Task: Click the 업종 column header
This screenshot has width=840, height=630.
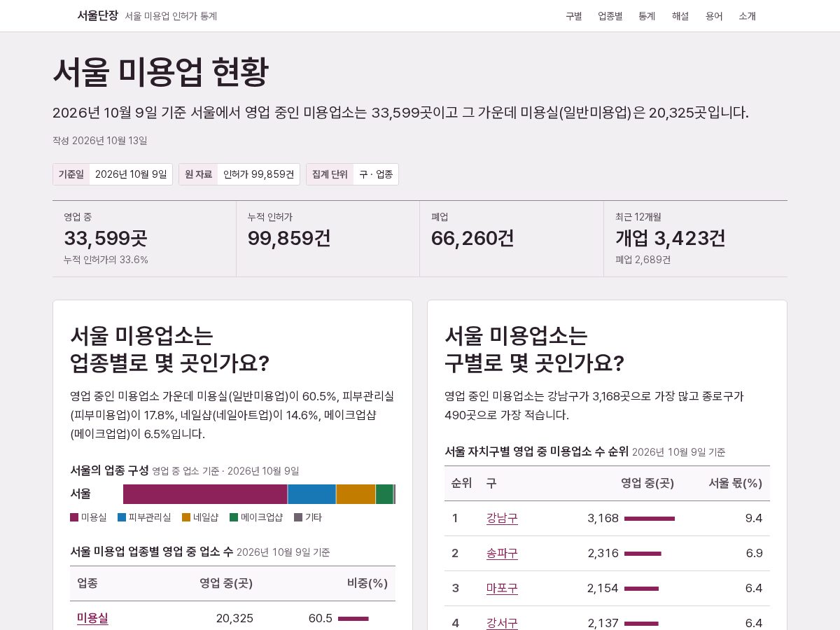Action: (x=87, y=583)
